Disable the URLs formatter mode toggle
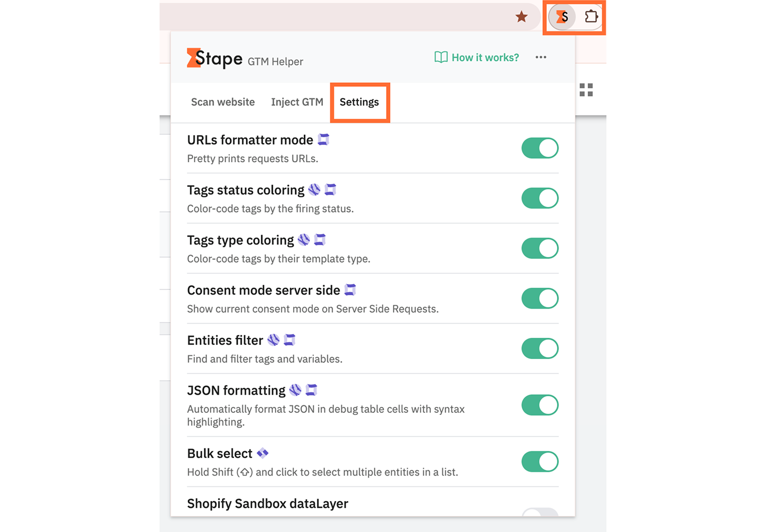This screenshot has width=766, height=532. tap(540, 148)
